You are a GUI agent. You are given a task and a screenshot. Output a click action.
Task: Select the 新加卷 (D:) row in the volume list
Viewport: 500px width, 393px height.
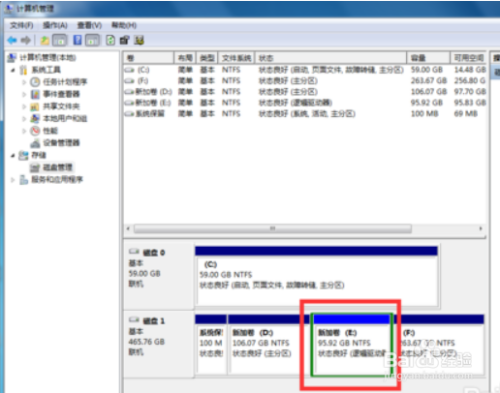(x=305, y=92)
